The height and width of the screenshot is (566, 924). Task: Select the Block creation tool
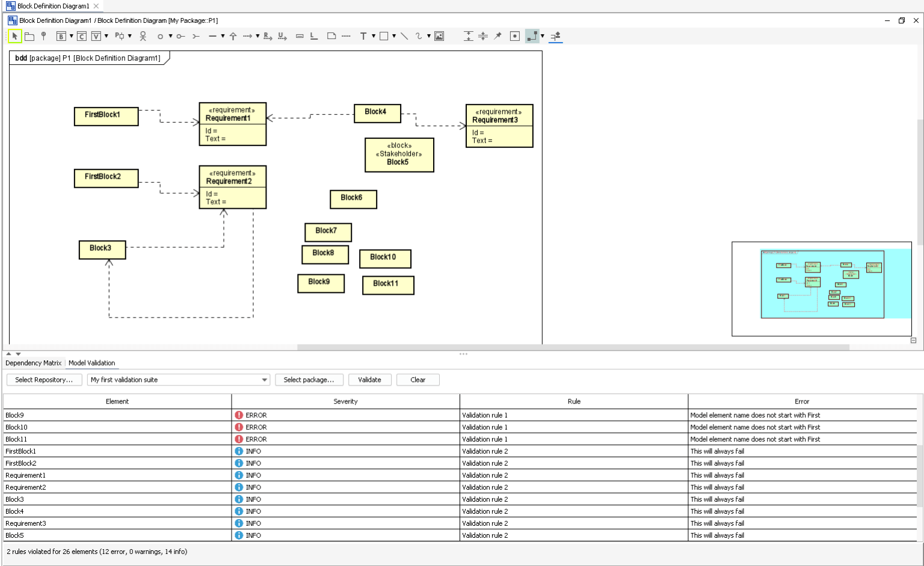point(62,36)
